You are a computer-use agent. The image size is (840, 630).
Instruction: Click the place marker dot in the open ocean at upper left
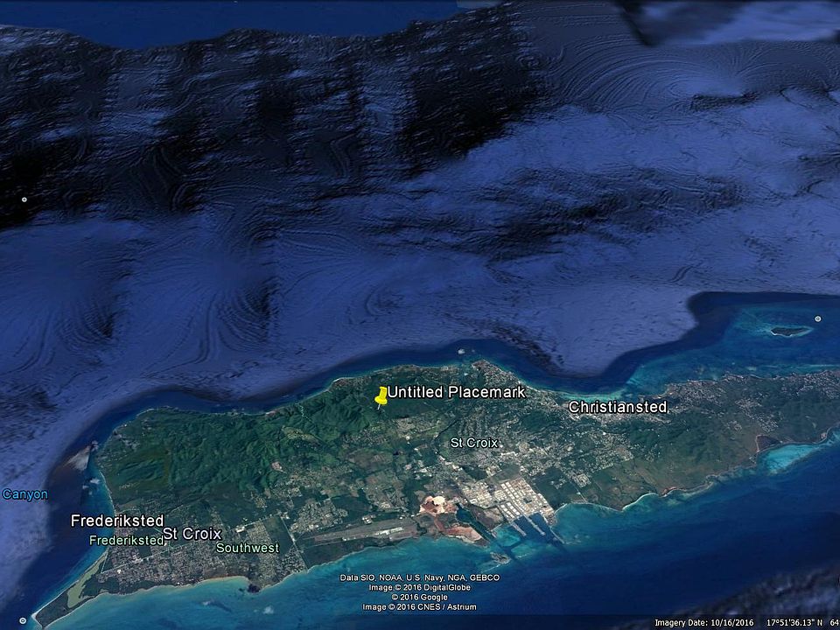point(24,199)
